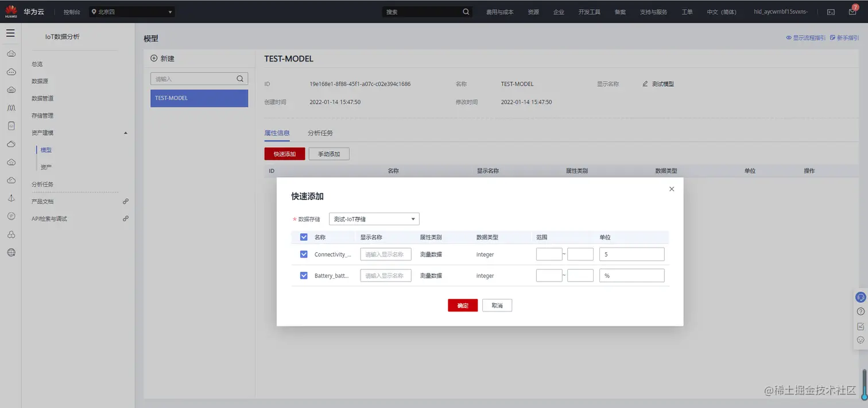This screenshot has height=408, width=868.
Task: Uncheck the Battery_batt_ property row checkbox
Action: pos(303,275)
